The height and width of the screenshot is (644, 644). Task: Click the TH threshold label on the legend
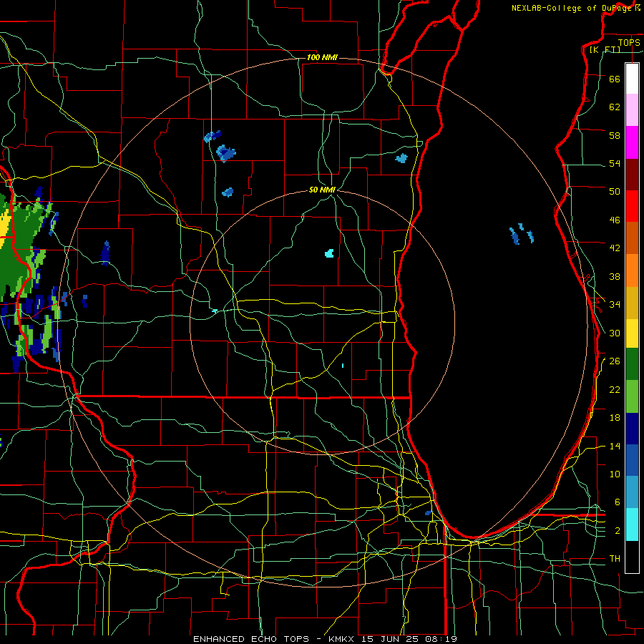point(615,559)
